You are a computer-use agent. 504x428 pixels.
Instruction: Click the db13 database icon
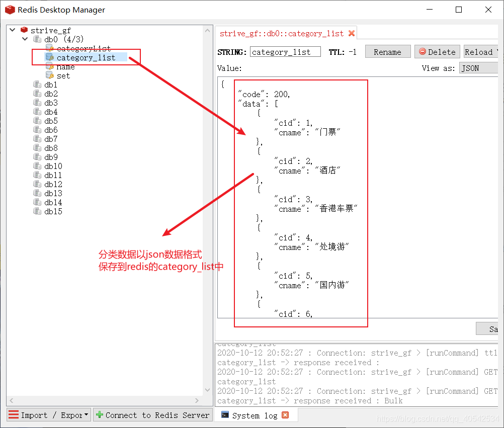37,193
